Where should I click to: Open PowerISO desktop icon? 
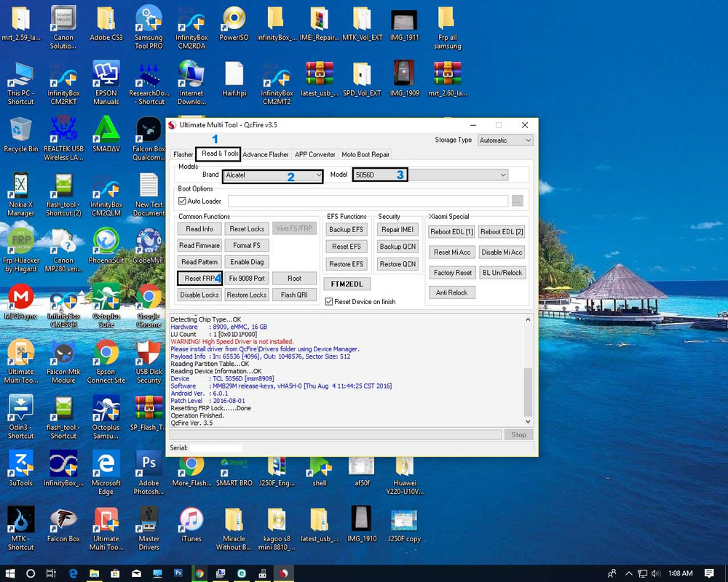[234, 23]
